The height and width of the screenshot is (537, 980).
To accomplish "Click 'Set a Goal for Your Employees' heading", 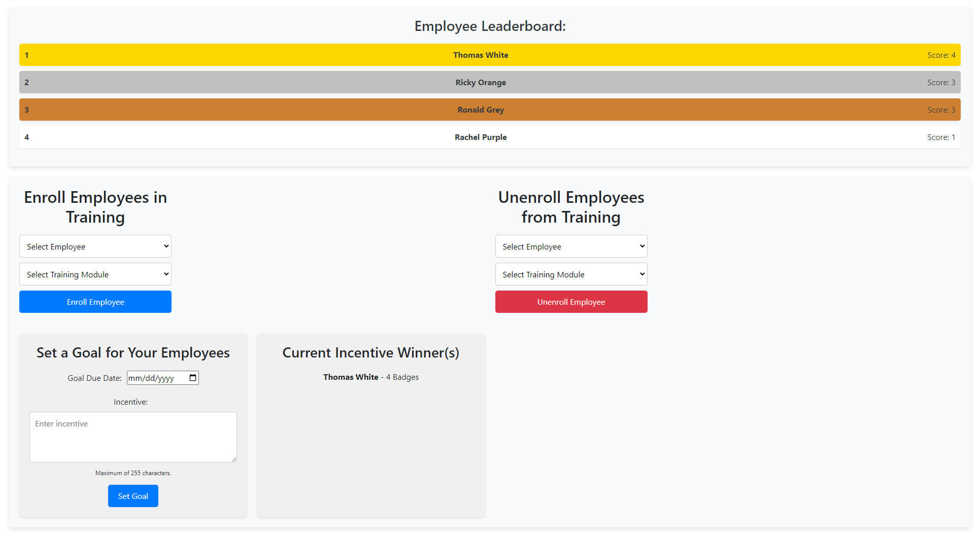I will (x=133, y=352).
